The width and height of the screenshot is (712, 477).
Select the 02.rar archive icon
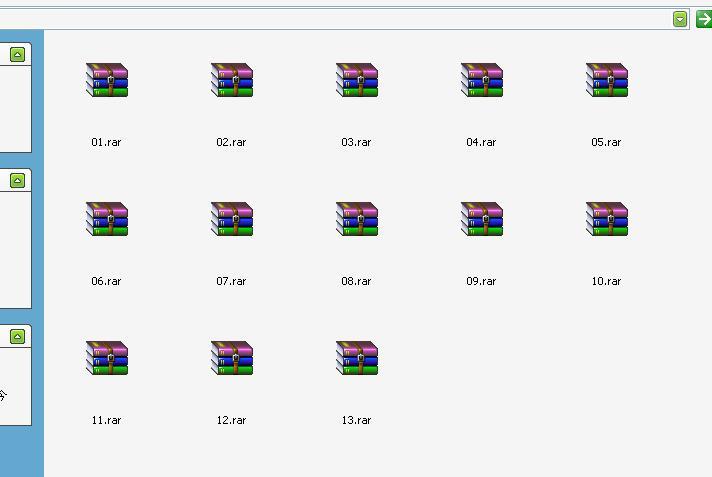click(232, 80)
